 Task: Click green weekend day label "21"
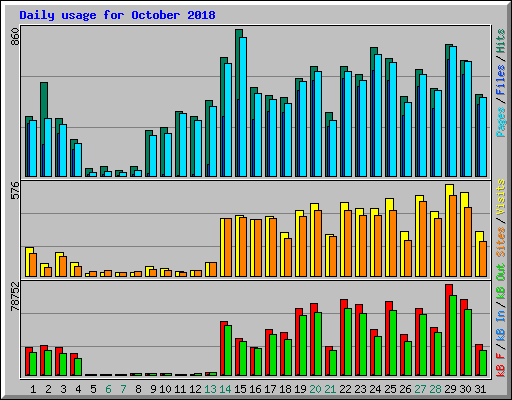330,389
